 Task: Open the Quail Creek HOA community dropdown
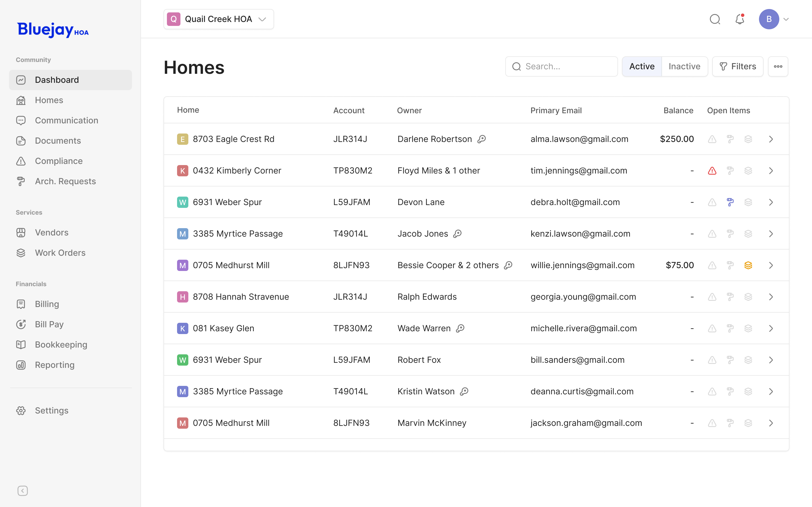219,19
